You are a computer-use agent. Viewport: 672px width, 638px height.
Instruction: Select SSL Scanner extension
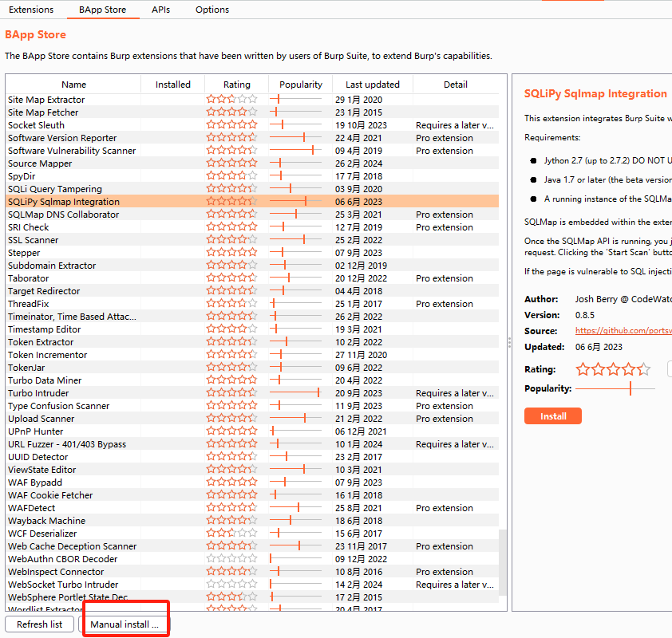pyautogui.click(x=252, y=240)
